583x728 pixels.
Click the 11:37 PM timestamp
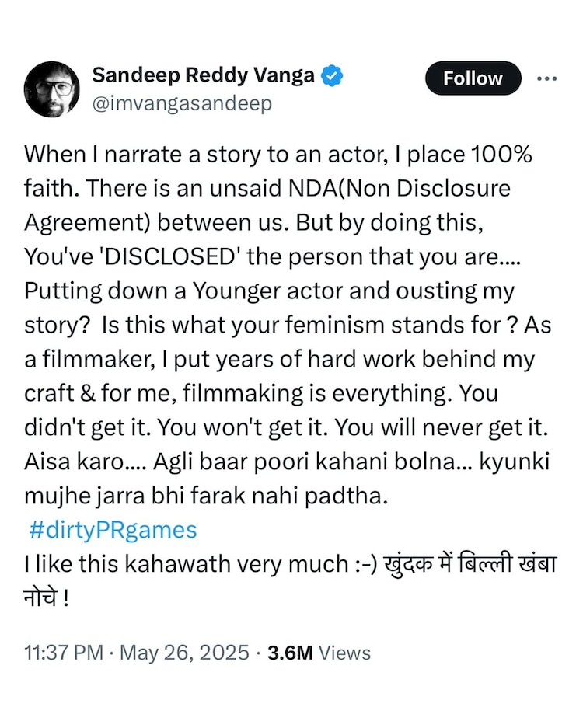click(64, 653)
